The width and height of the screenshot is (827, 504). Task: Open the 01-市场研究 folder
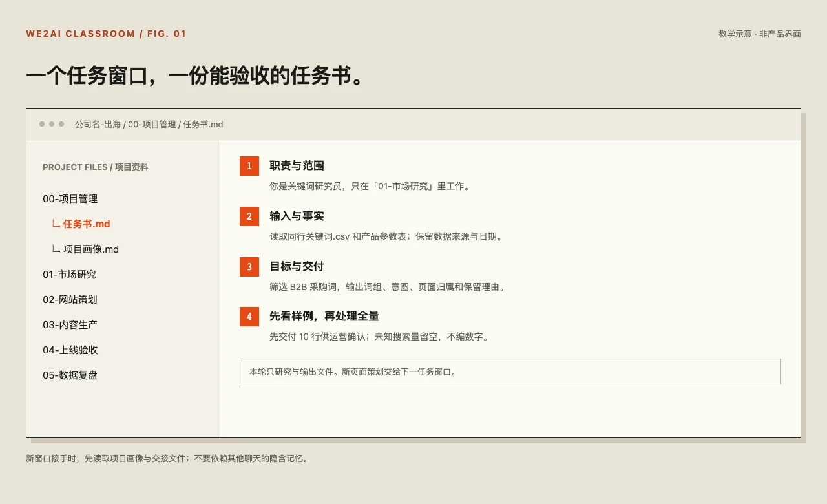(69, 275)
